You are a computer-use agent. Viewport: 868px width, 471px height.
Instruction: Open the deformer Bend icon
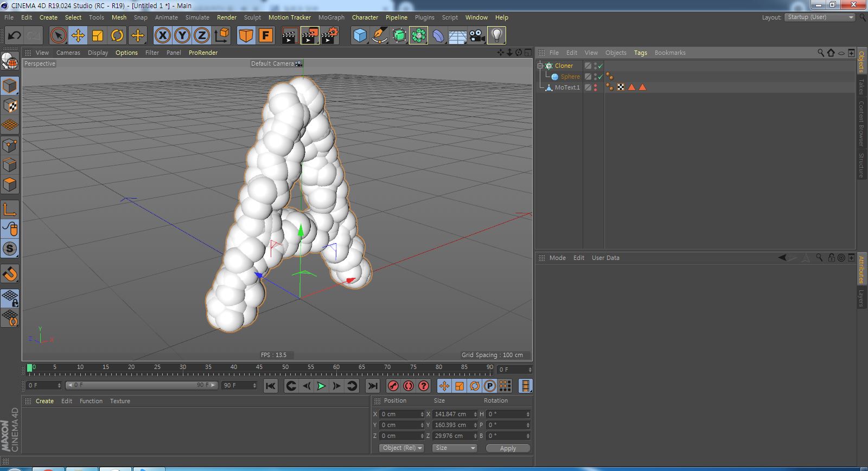[438, 36]
